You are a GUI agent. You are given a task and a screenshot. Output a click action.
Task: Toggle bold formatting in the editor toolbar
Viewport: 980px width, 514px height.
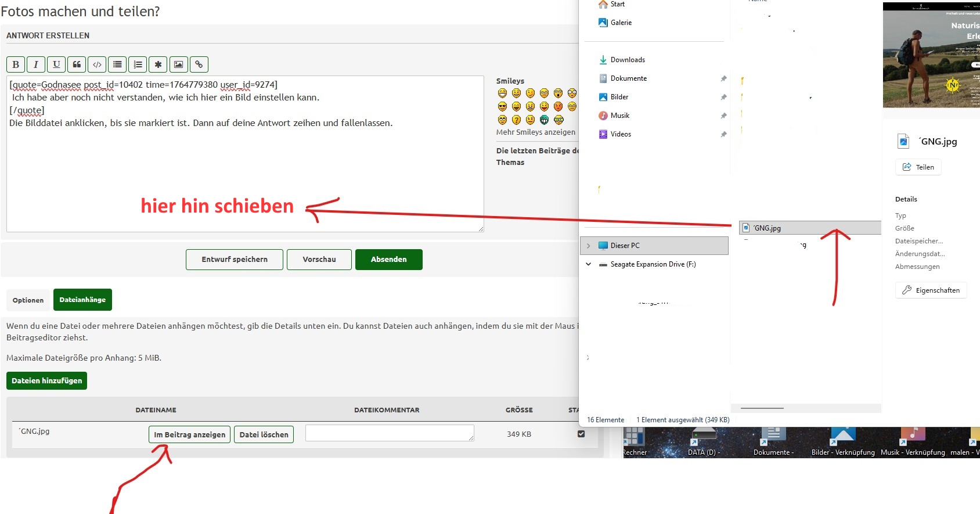16,64
